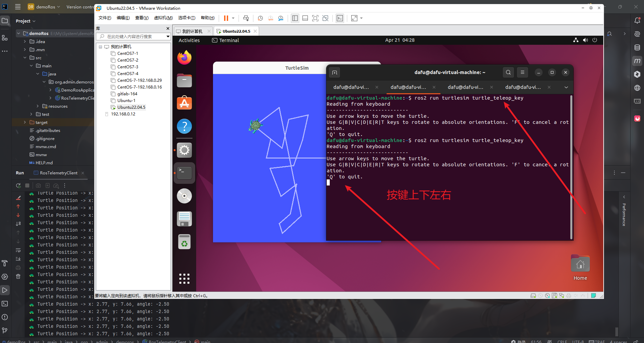Click the VMware suspend (pause) button
The width and height of the screenshot is (644, 343).
[x=226, y=18]
